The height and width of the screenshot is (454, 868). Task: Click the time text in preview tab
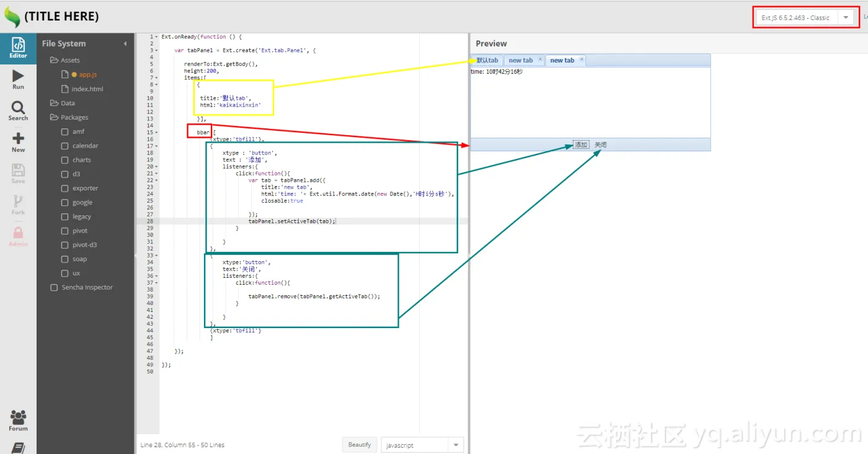coord(497,72)
